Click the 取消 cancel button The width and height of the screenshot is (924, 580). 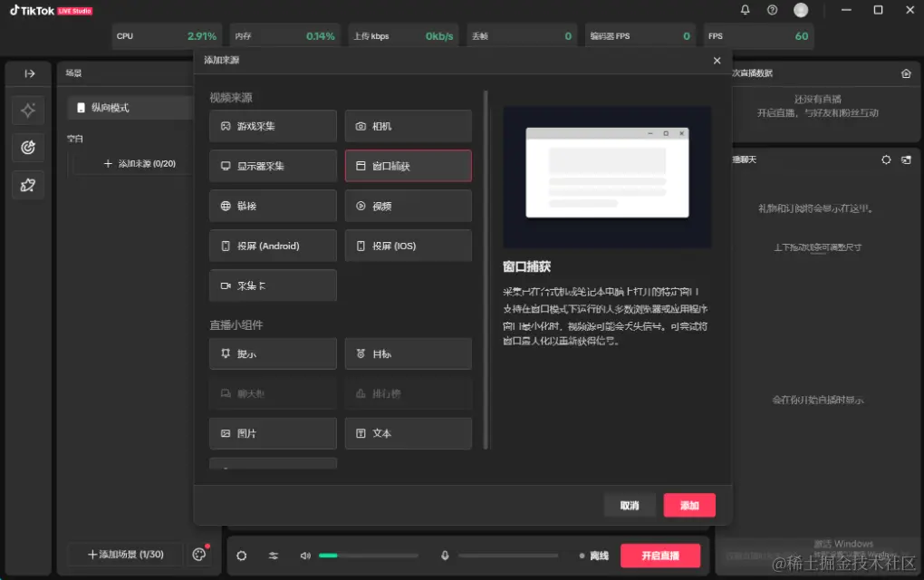point(630,505)
